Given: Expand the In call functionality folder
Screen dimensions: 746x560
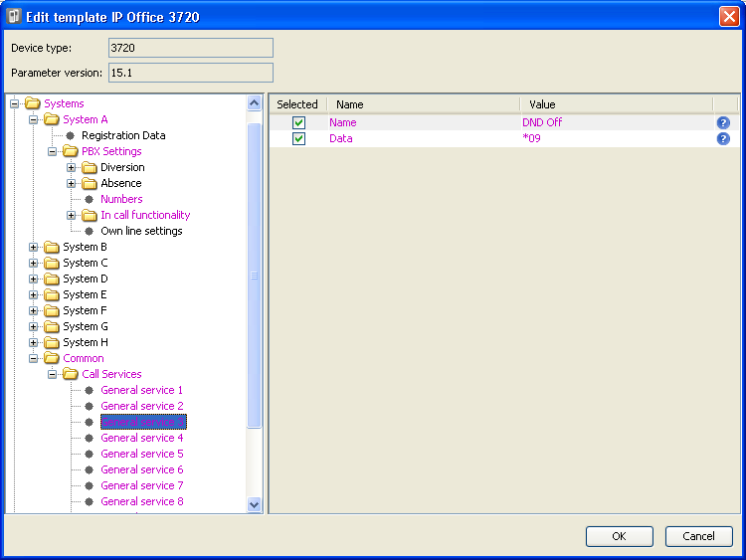Looking at the screenshot, I should click(71, 216).
